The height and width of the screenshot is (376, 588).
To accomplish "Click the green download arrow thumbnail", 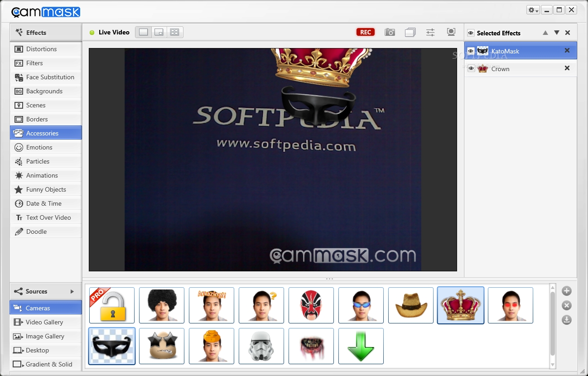I will tap(361, 346).
